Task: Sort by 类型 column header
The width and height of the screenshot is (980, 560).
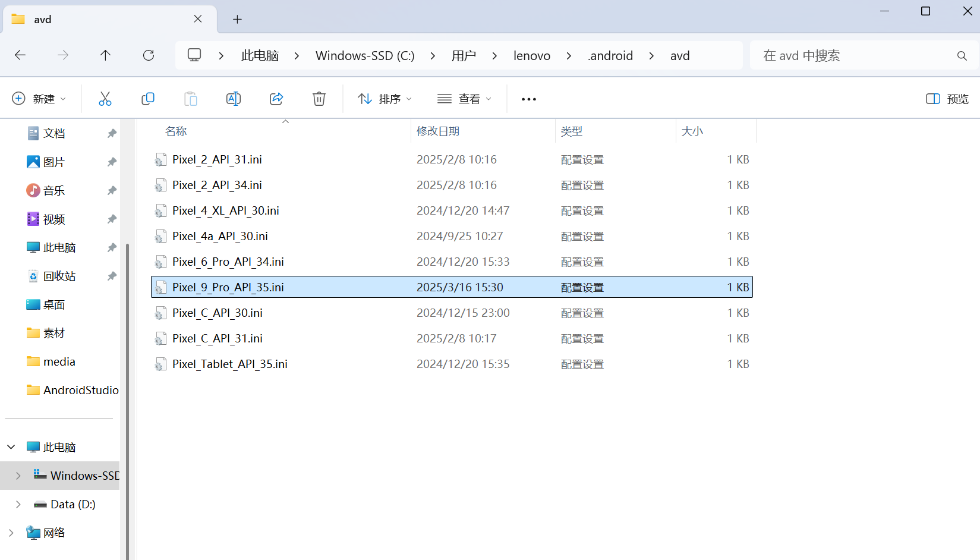Action: 572,131
